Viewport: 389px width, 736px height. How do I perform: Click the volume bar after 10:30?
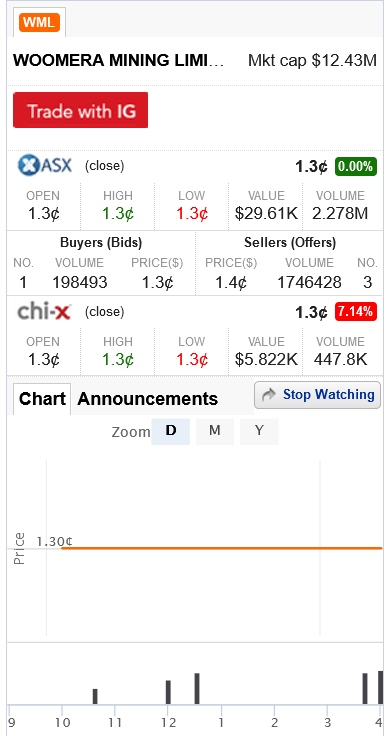95,697
